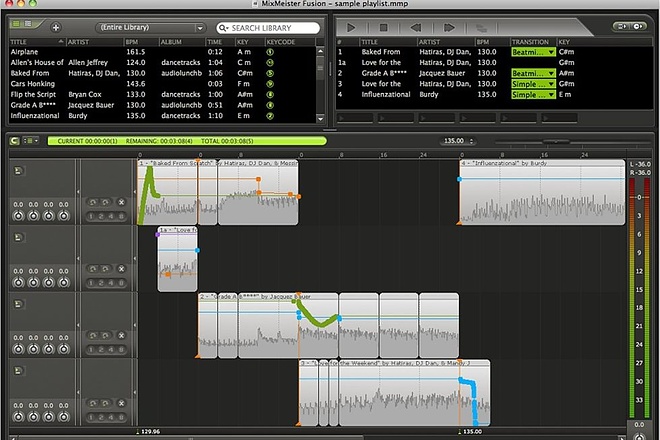Image resolution: width=660 pixels, height=440 pixels.
Task: Click the blue volume node on Influenzational clip
Action: [460, 179]
